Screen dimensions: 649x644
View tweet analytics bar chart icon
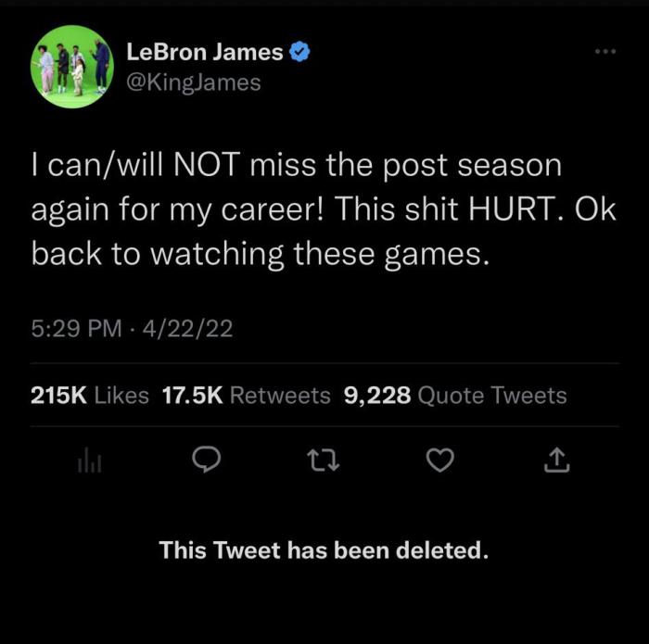[x=86, y=461]
